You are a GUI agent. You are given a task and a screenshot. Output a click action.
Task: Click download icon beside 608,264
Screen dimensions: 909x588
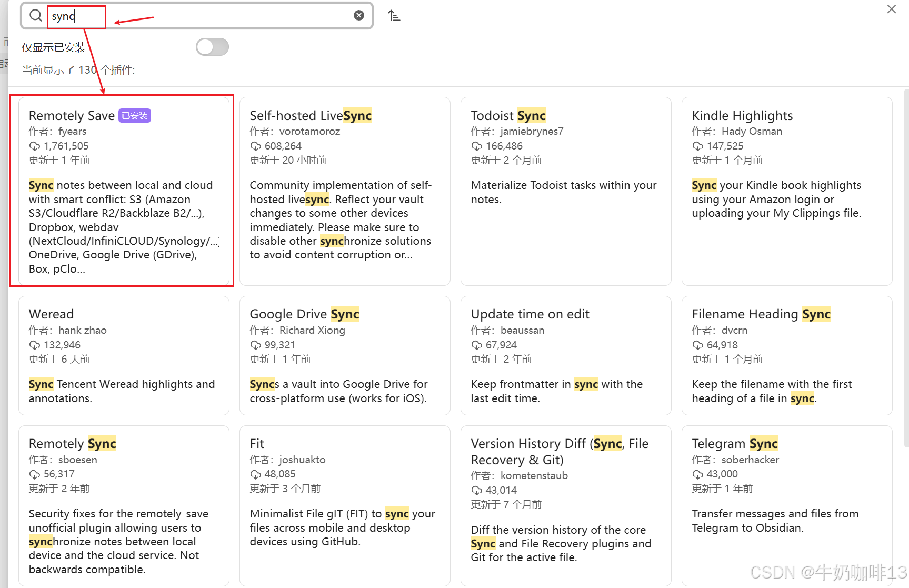click(255, 146)
